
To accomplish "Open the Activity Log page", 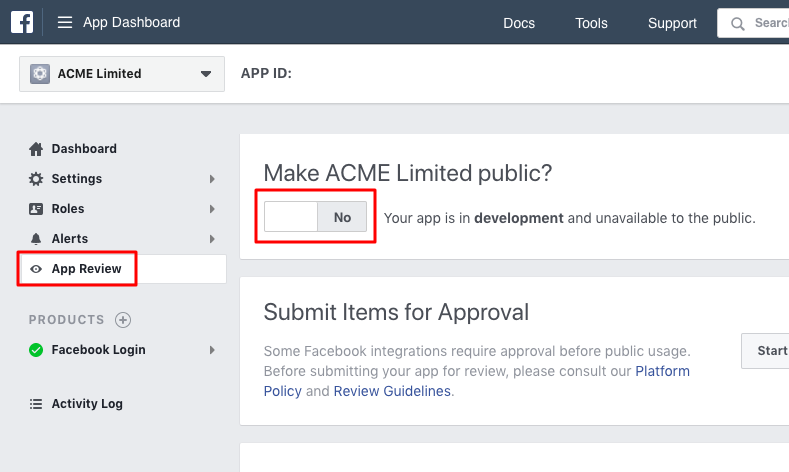I will pyautogui.click(x=87, y=404).
